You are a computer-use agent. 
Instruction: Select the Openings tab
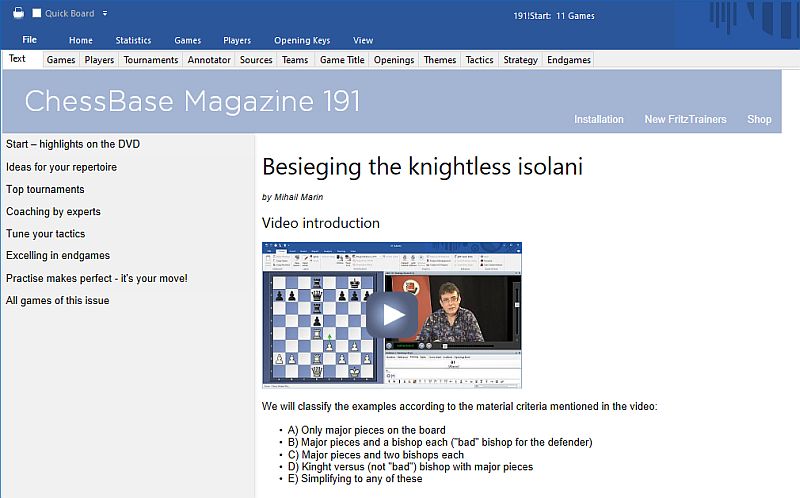click(x=393, y=60)
